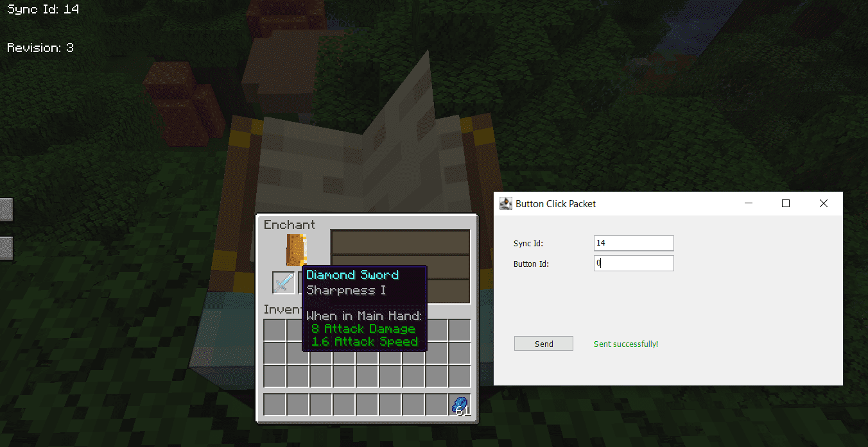Click the "Diamond Sword" tooltip heading
Viewport: 868px width, 447px height.
[x=352, y=274]
